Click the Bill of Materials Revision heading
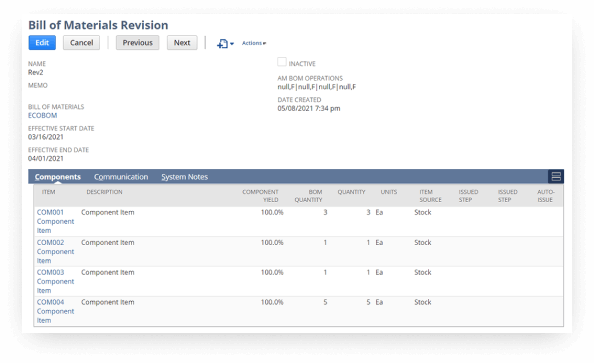This screenshot has width=594, height=363. 98,25
